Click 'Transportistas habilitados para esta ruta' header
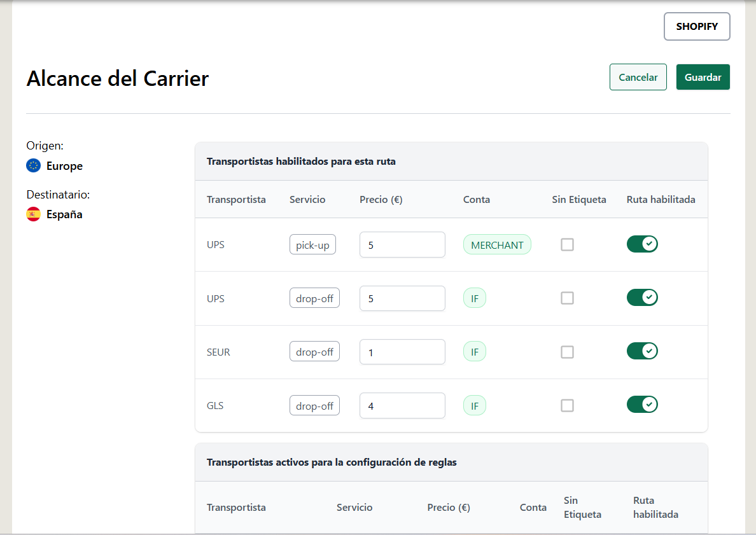The height and width of the screenshot is (535, 756). click(301, 162)
